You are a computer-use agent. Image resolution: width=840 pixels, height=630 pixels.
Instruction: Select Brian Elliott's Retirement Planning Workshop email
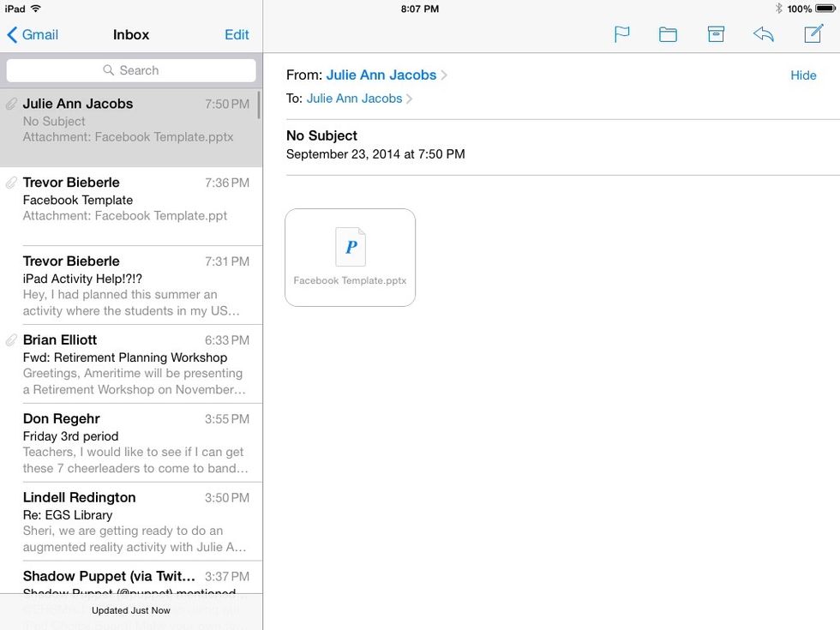(131, 363)
